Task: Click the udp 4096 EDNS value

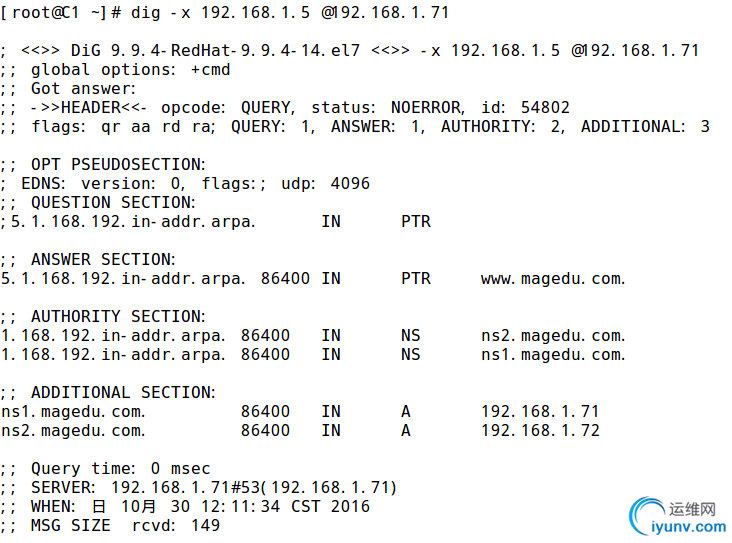Action: [325, 184]
